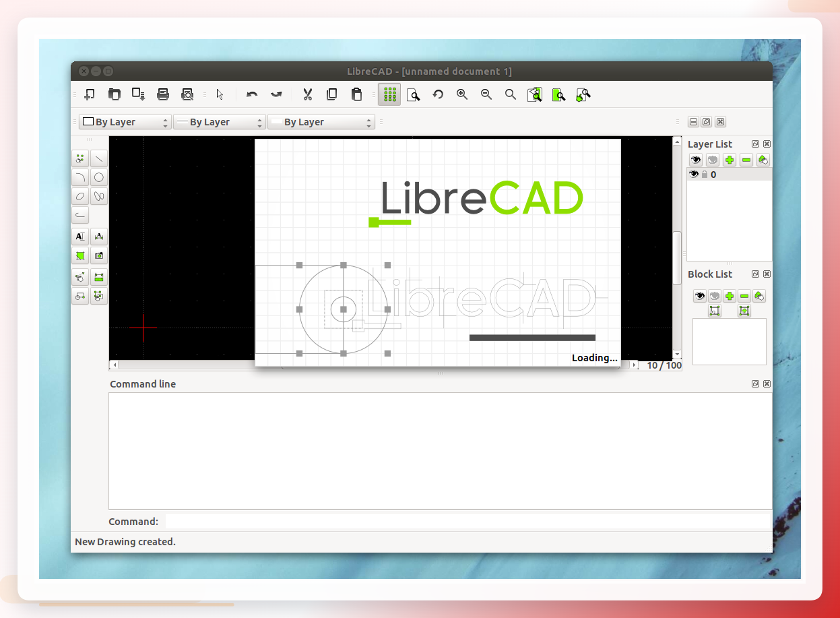Select the Hatch tool
This screenshot has width=840, height=618.
point(80,255)
